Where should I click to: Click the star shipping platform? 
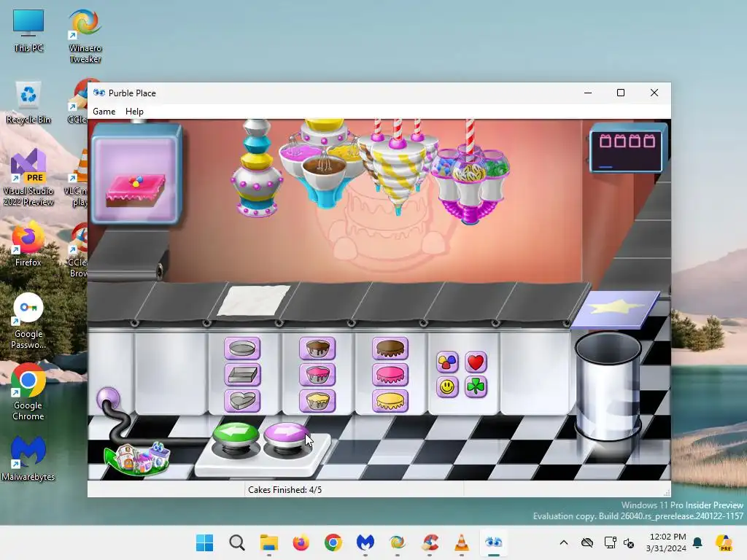tap(616, 309)
